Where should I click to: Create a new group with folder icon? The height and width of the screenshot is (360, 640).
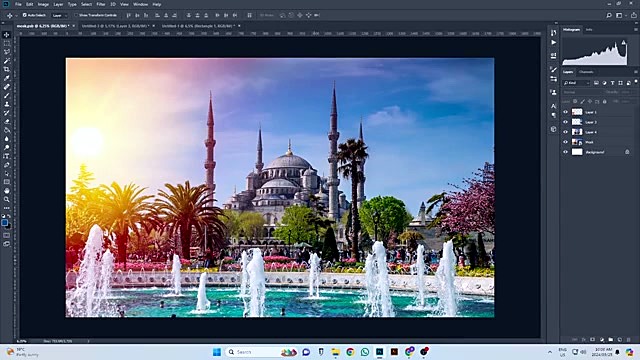tap(611, 339)
